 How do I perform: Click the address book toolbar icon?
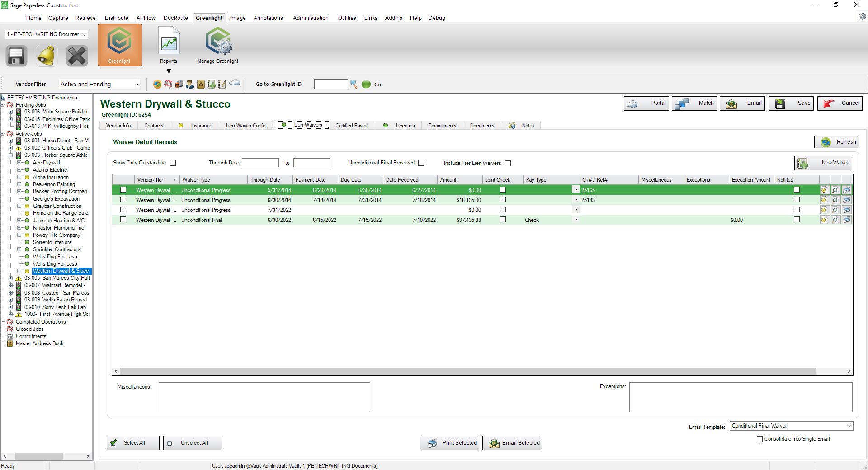point(201,84)
